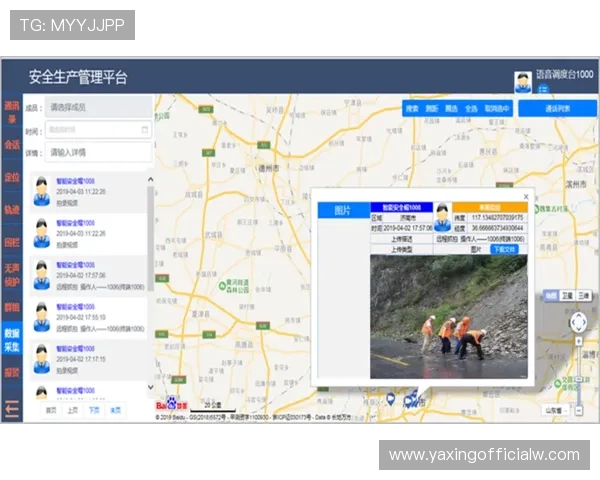Focus the 请输入详情 details input
The width and height of the screenshot is (600, 480).
point(99,152)
